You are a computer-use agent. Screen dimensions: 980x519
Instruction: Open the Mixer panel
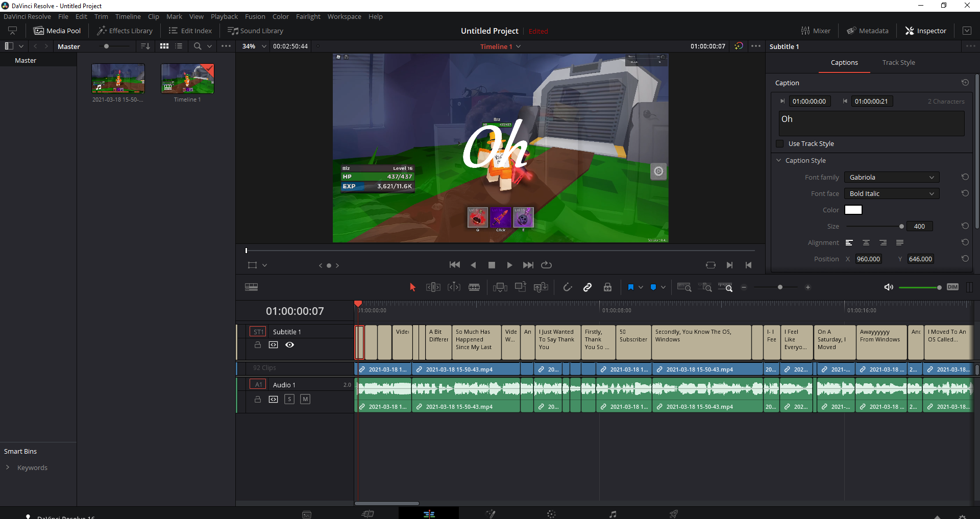click(816, 31)
